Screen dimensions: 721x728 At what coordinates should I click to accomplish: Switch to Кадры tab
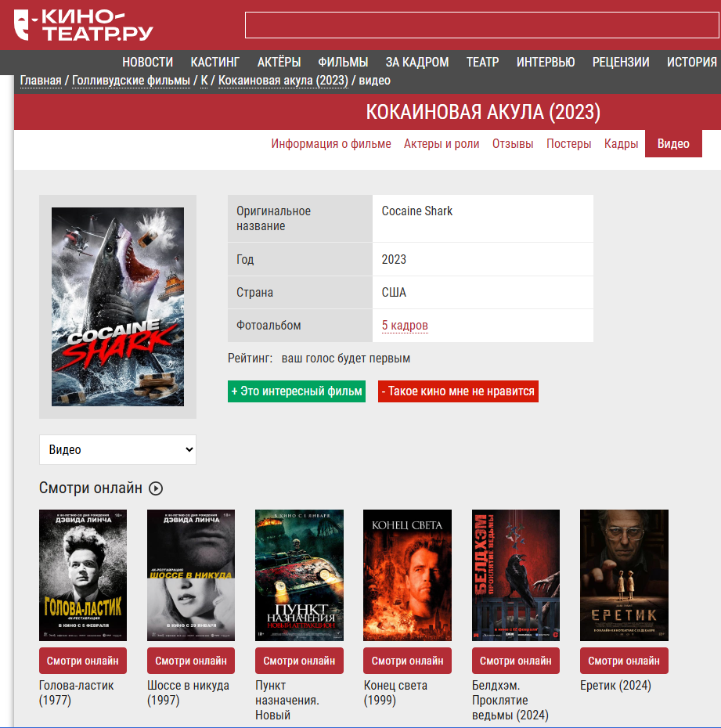coord(621,144)
